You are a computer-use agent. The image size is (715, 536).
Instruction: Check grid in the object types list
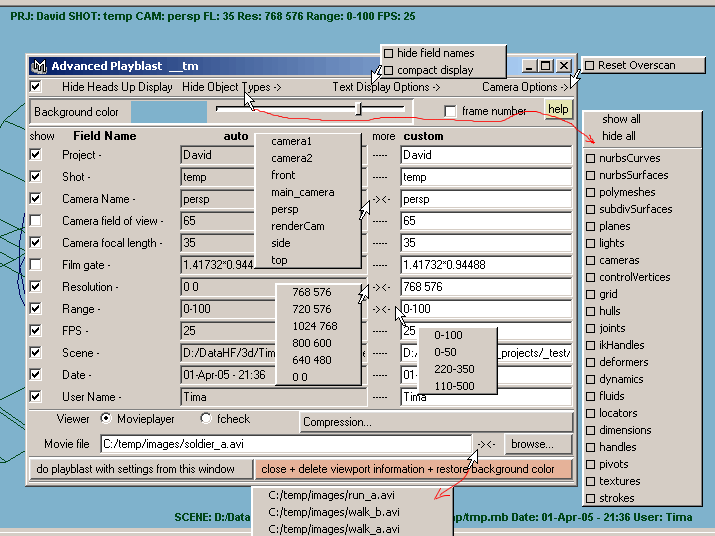tap(591, 294)
